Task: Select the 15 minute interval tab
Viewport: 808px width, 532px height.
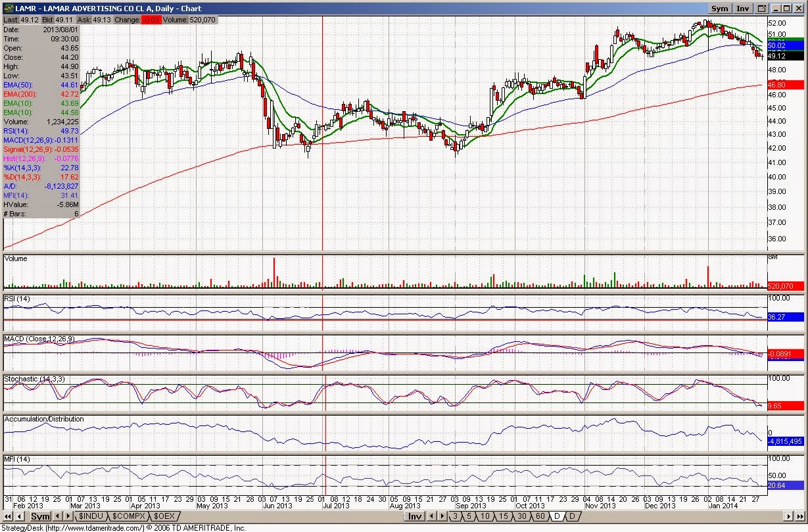Action: pos(504,516)
